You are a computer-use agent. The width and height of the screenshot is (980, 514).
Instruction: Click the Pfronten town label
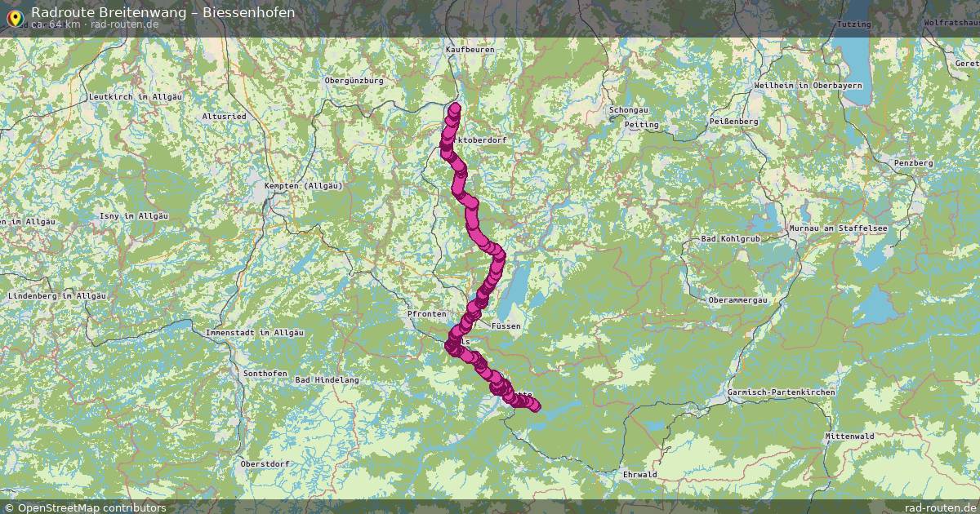[x=427, y=313]
